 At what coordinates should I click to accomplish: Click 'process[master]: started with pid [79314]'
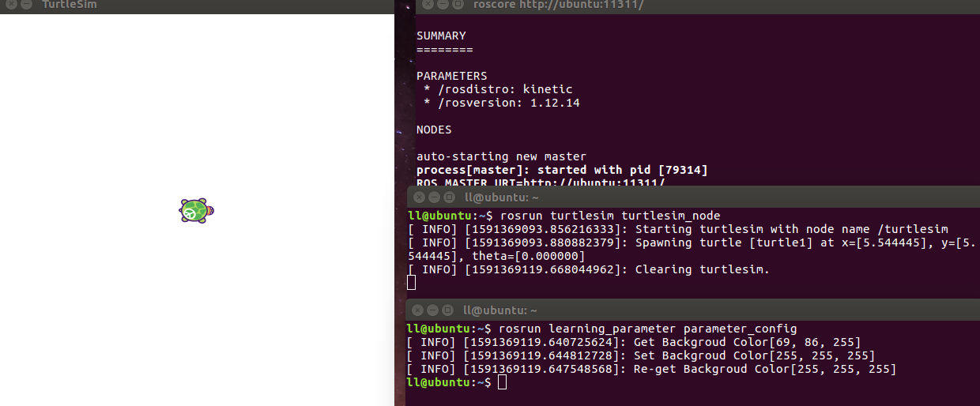click(562, 170)
